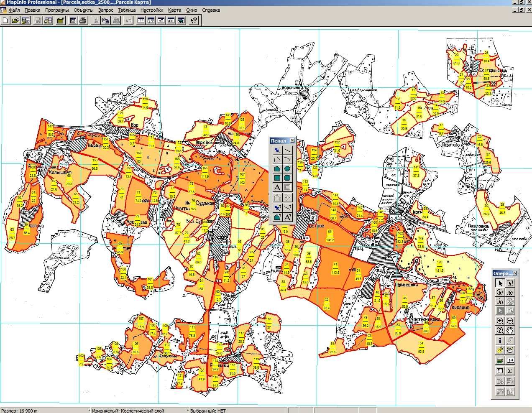Open Layer Control stacked layers icon
This screenshot has width=532, height=413.
pyautogui.click(x=500, y=360)
